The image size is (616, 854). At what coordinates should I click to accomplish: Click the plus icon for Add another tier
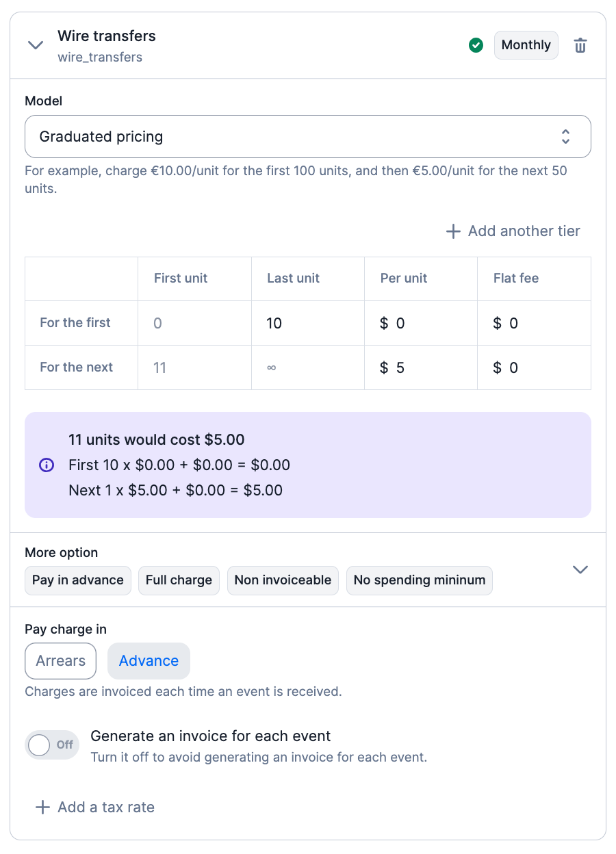tap(453, 231)
